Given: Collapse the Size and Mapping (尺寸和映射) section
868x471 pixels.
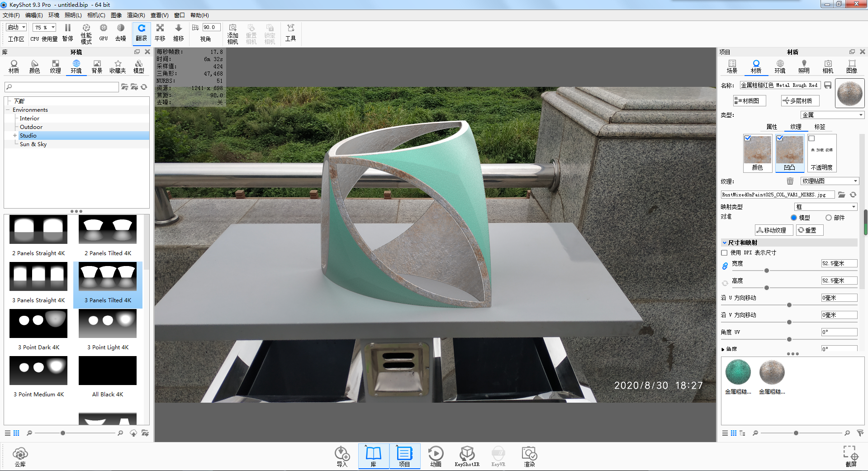Looking at the screenshot, I should click(725, 243).
